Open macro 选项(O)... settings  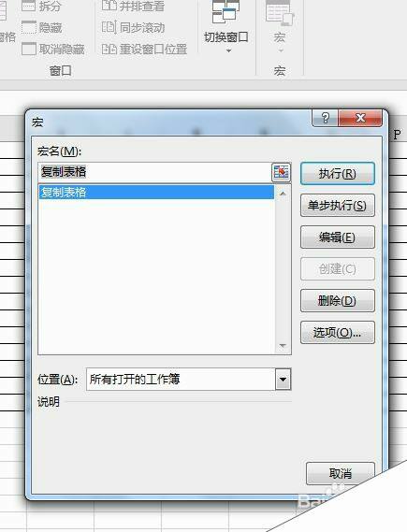pos(338,332)
